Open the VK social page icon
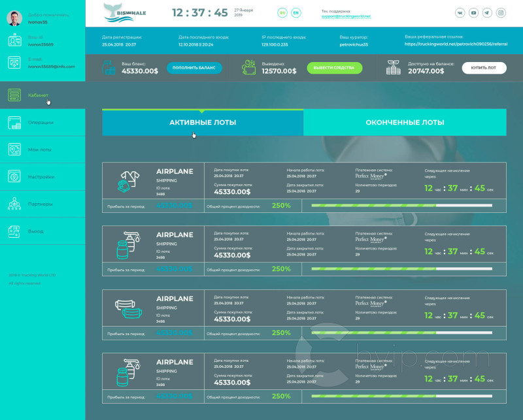The height and width of the screenshot is (420, 523). tap(460, 13)
